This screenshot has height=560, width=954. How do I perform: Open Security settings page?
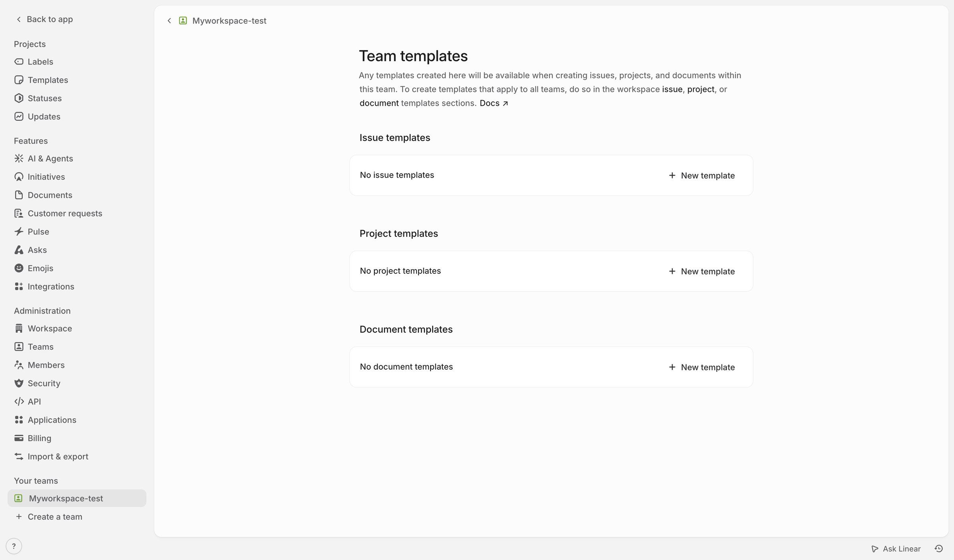[77, 383]
